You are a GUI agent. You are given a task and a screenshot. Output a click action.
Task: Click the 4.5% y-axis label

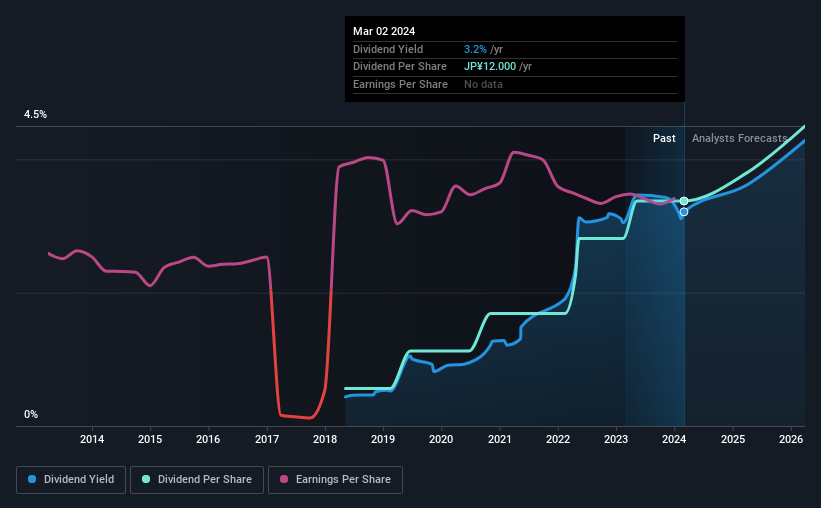[35, 114]
